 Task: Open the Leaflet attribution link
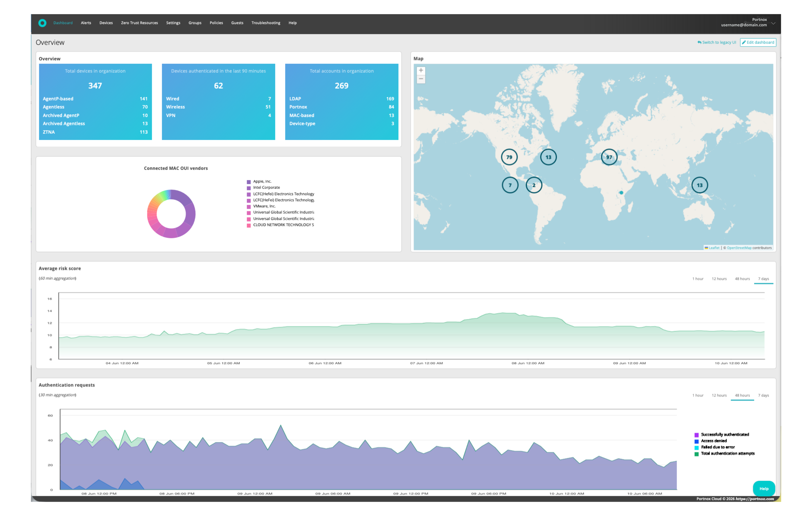coord(714,248)
